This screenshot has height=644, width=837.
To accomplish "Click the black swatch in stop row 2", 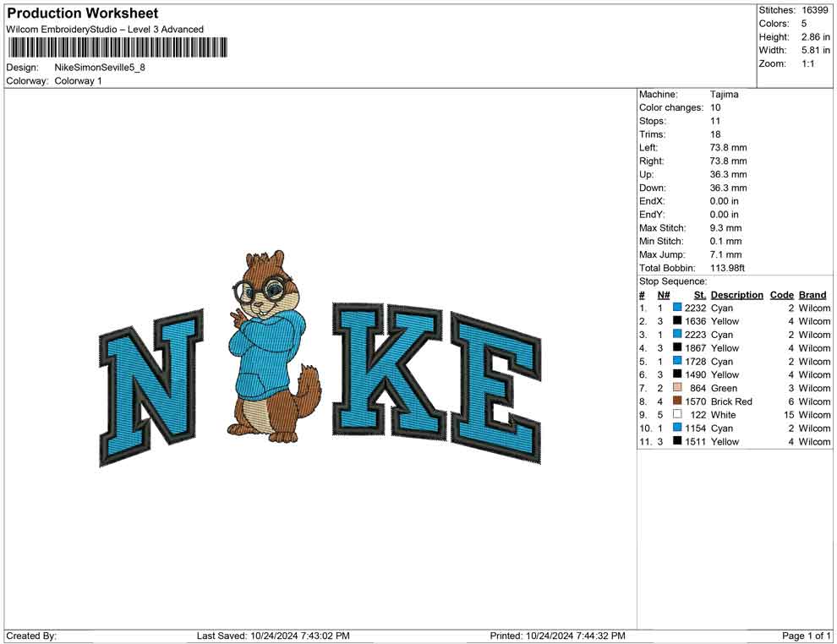I will tap(677, 320).
